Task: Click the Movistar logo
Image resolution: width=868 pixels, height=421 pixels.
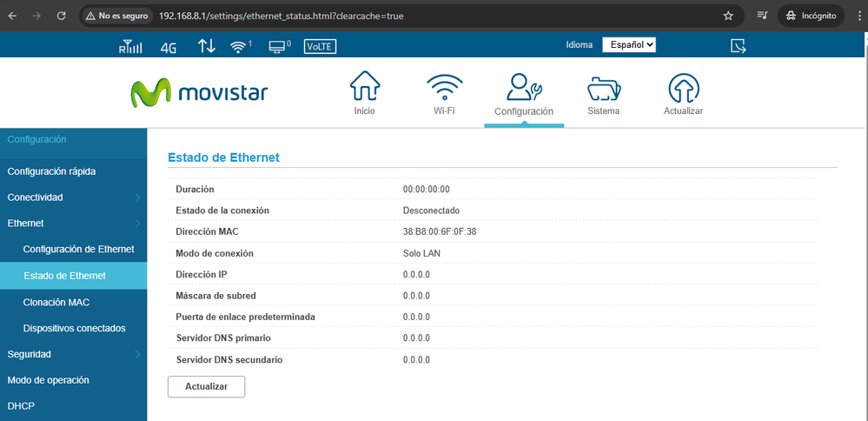Action: (200, 92)
